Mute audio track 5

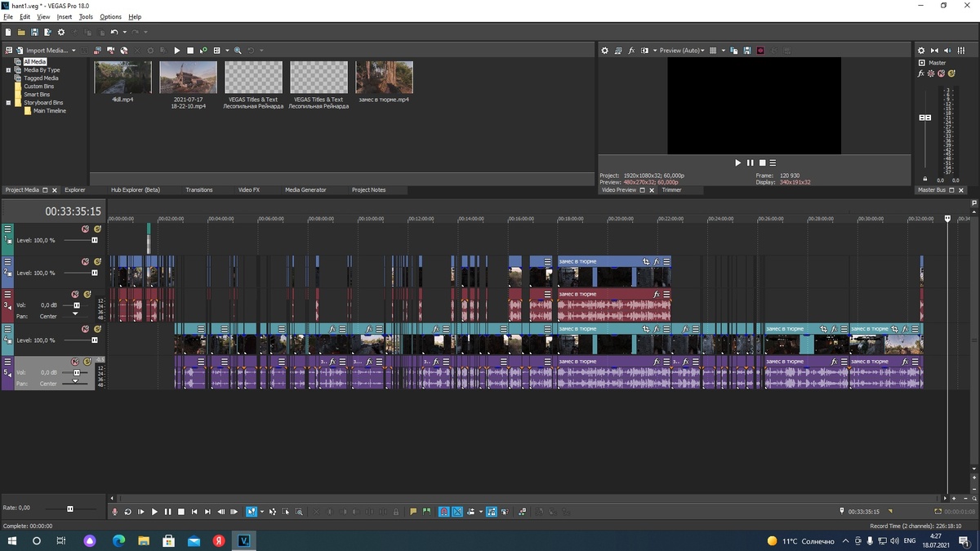(75, 361)
